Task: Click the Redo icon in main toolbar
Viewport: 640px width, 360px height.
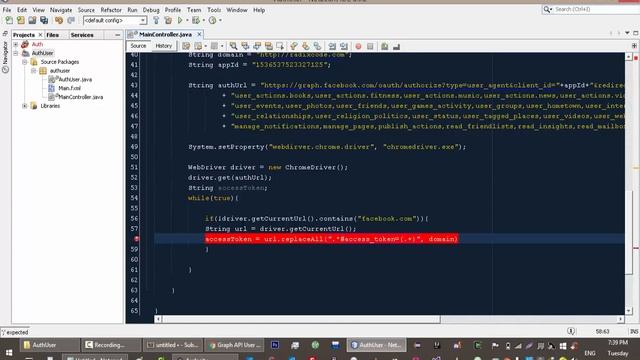Action: point(71,20)
